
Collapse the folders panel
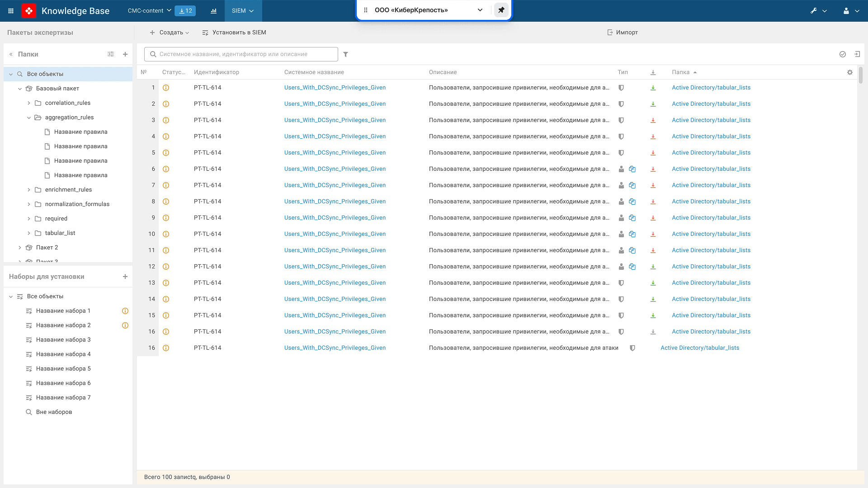point(11,54)
